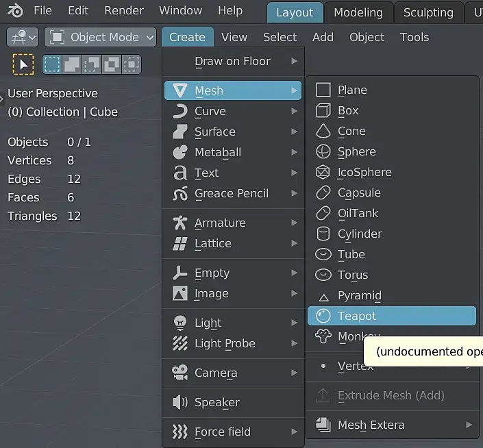Expand the Text submenu arrow
The height and width of the screenshot is (448, 483).
tap(294, 173)
